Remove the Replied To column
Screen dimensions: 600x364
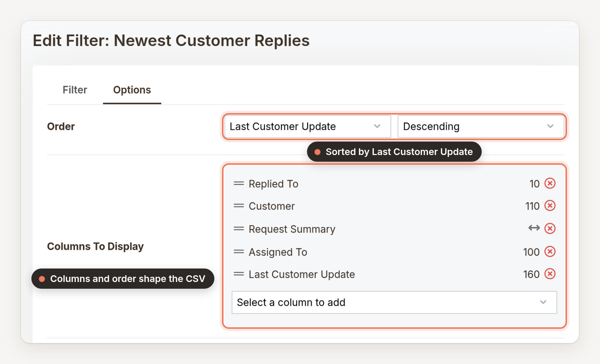click(x=550, y=183)
